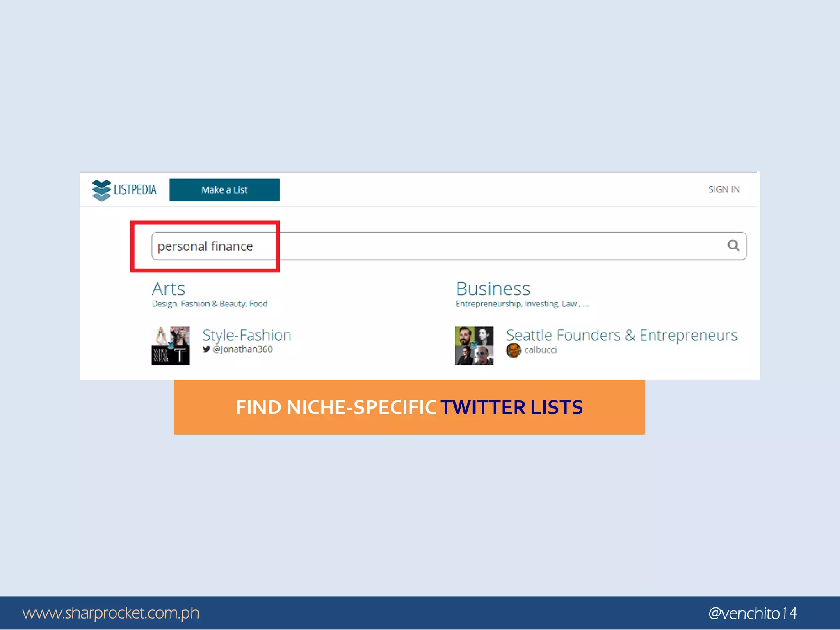Click the personal finance search field

(x=449, y=246)
